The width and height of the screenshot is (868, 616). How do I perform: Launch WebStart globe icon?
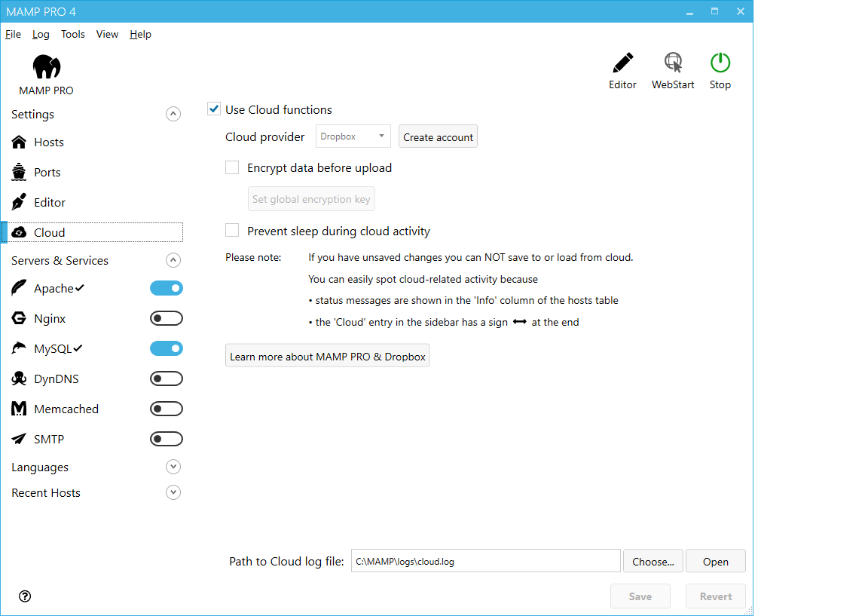[x=673, y=63]
